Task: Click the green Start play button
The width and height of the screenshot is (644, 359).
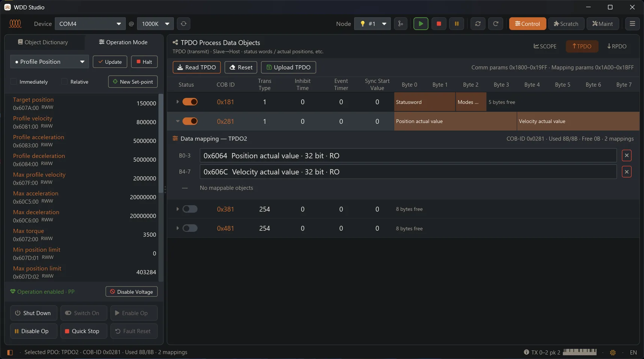Action: point(421,24)
